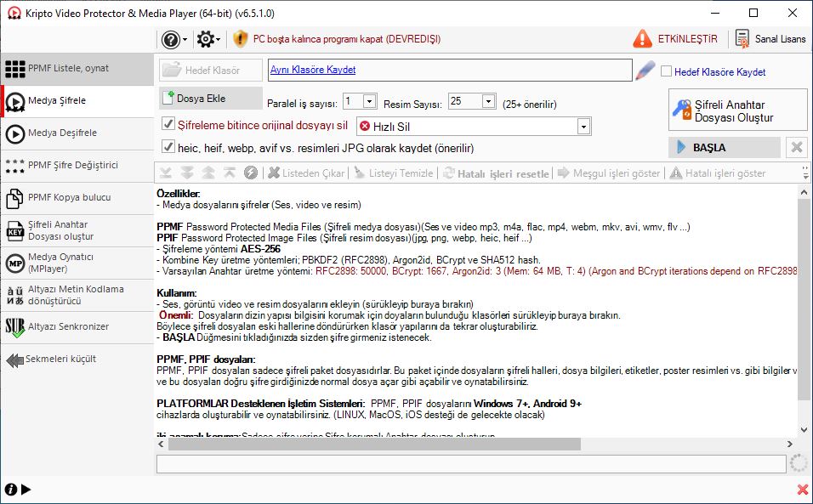
Task: Click the Hedef Klasör button
Action: point(211,70)
